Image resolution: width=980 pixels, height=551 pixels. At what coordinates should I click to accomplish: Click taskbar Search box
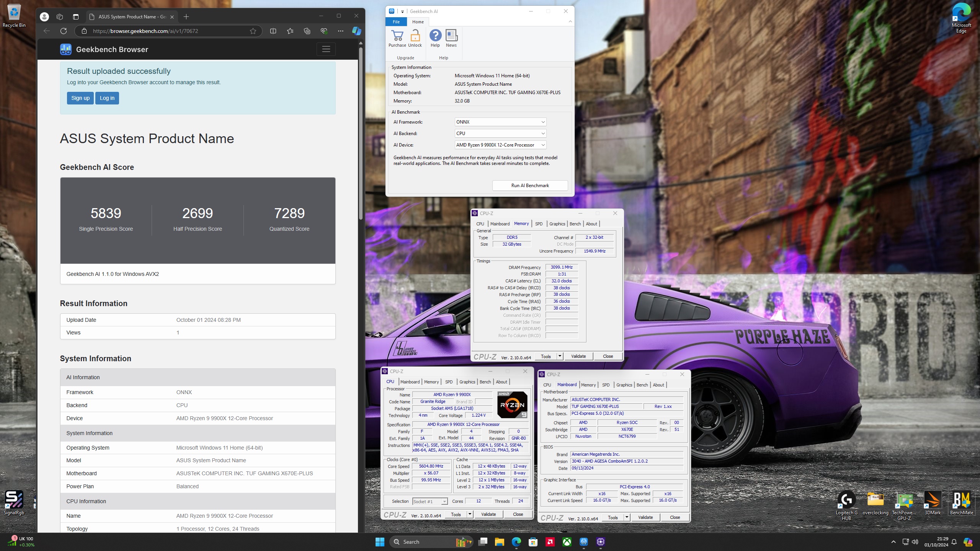(x=431, y=542)
